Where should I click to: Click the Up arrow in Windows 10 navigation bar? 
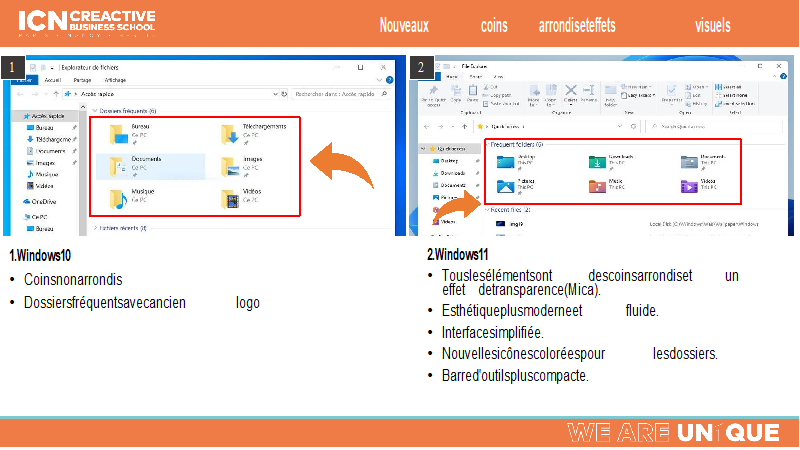(53, 94)
